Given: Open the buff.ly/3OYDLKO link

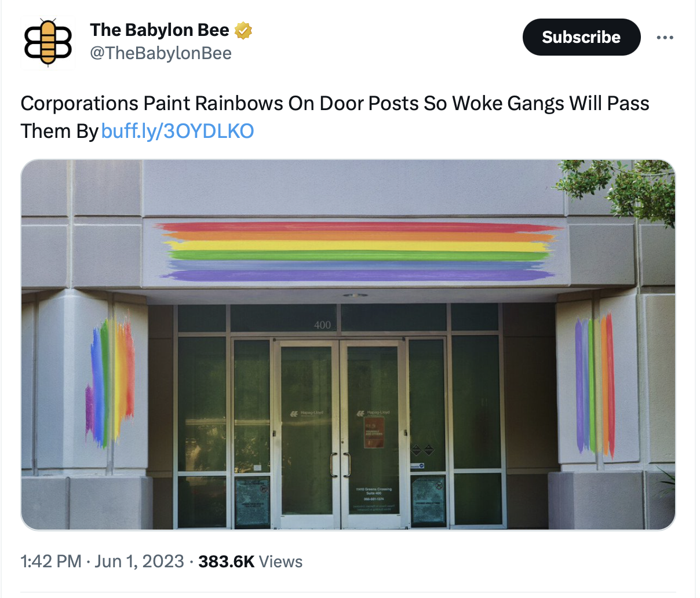Looking at the screenshot, I should pyautogui.click(x=177, y=131).
